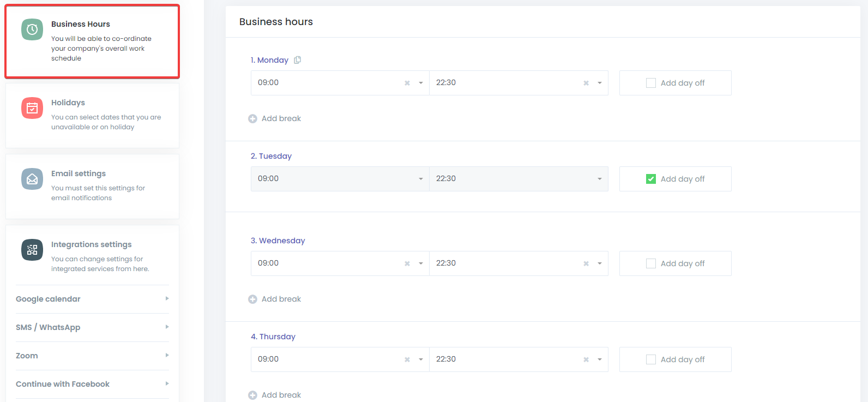Open the Holidays settings card
The image size is (868, 402).
92,115
